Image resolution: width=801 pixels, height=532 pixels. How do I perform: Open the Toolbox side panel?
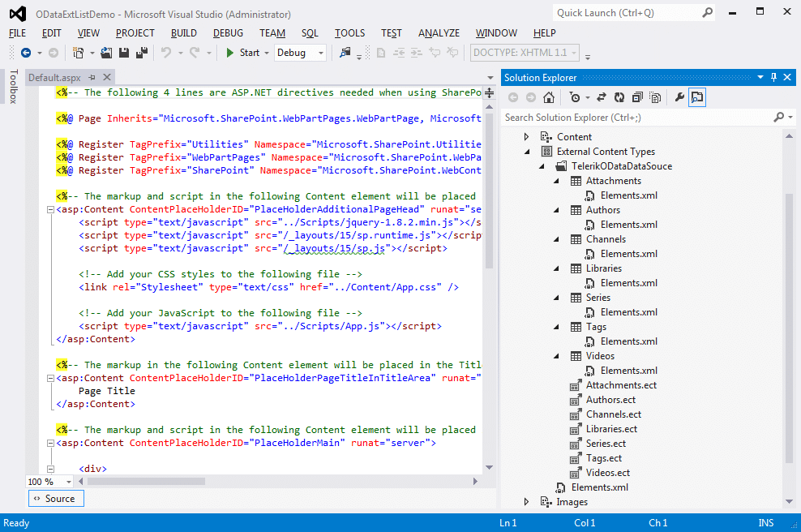pos(14,87)
